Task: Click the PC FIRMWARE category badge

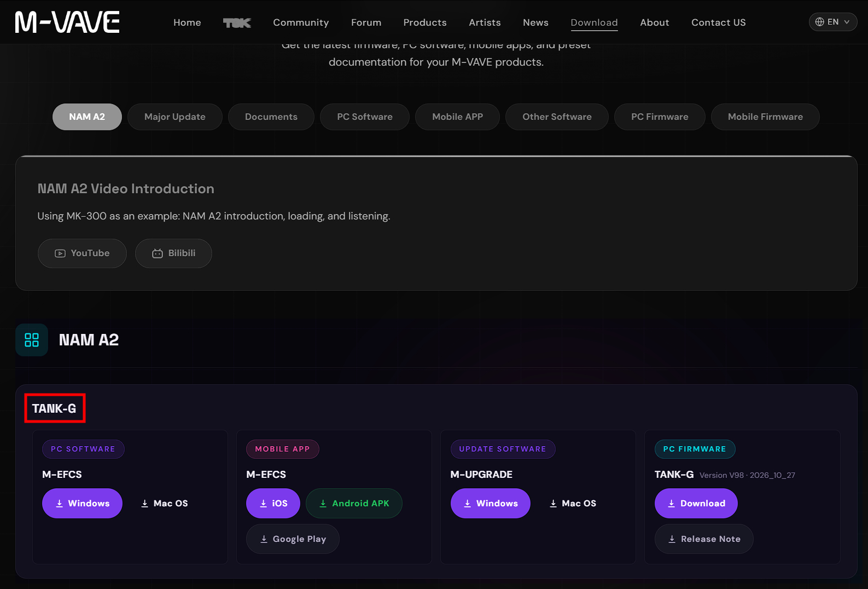Action: tap(695, 449)
